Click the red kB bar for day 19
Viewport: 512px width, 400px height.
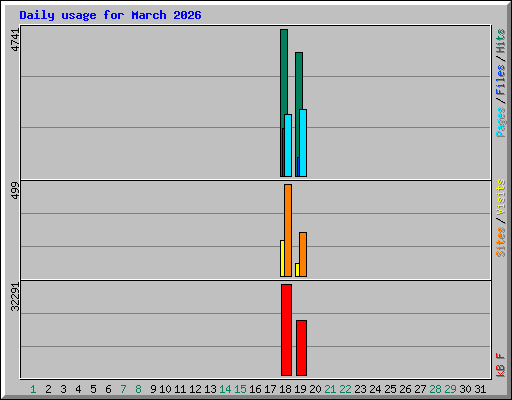(x=301, y=348)
